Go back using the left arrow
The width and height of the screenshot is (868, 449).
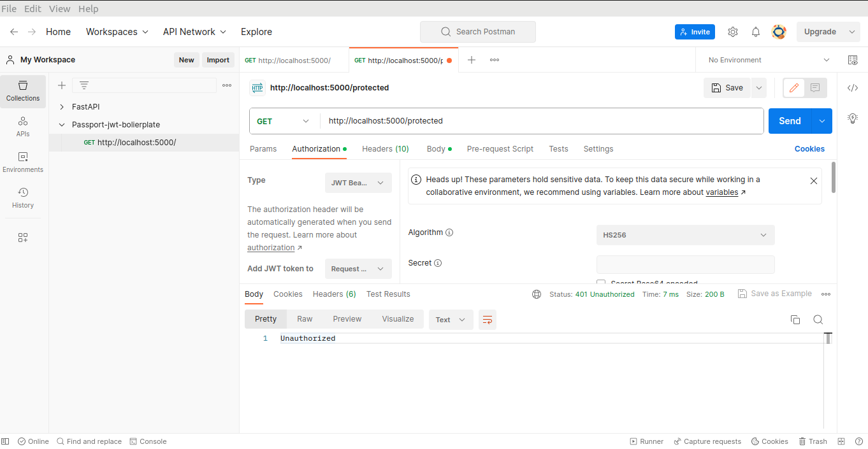click(14, 32)
